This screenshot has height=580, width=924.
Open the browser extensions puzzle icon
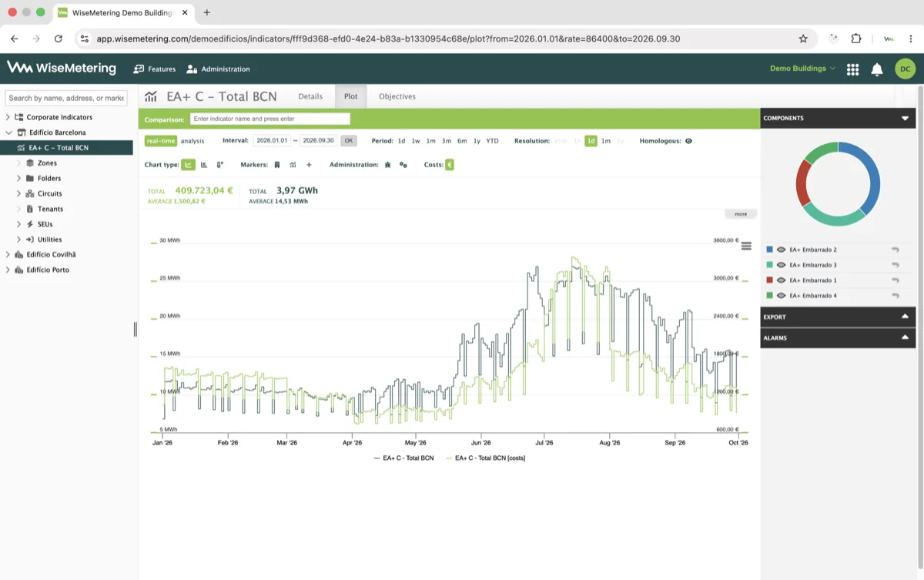[x=856, y=39]
